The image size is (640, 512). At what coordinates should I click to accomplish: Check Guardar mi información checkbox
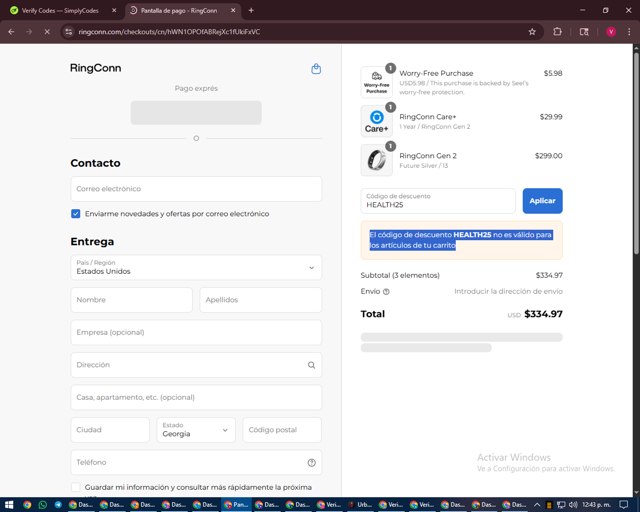point(76,487)
